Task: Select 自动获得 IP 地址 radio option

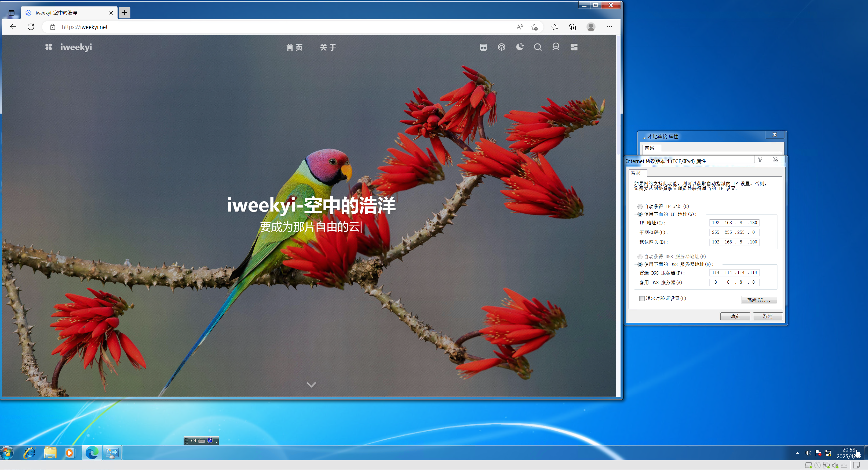Action: 640,206
